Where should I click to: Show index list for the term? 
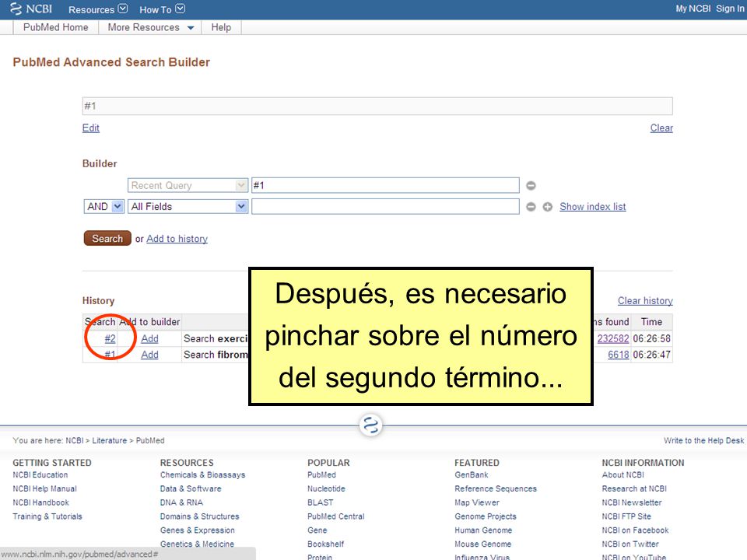[x=593, y=207]
